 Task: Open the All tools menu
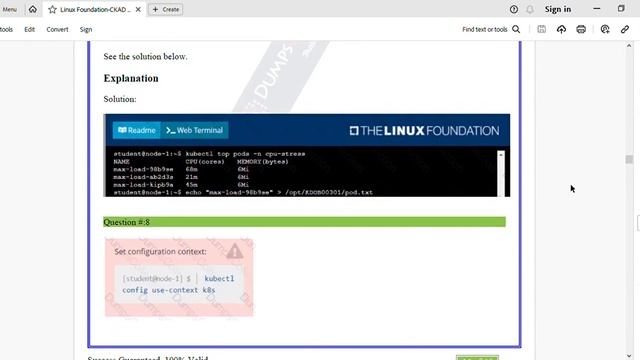6,29
